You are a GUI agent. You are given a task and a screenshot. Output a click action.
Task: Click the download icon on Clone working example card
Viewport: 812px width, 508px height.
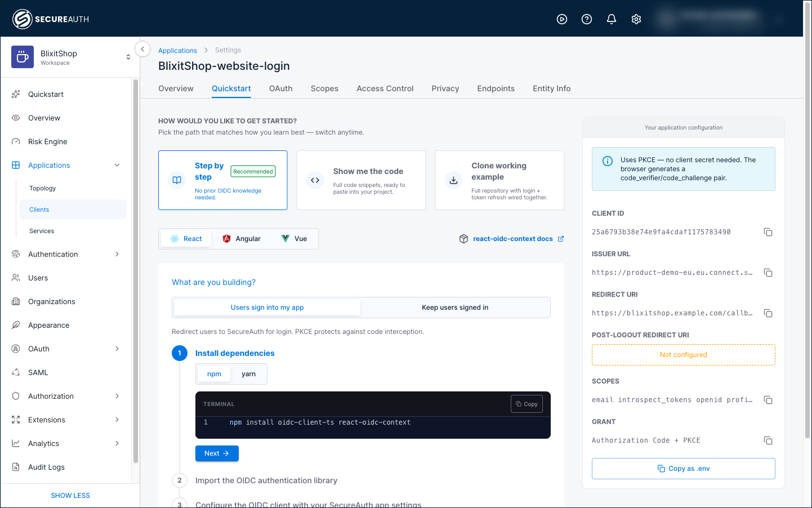[x=453, y=180]
